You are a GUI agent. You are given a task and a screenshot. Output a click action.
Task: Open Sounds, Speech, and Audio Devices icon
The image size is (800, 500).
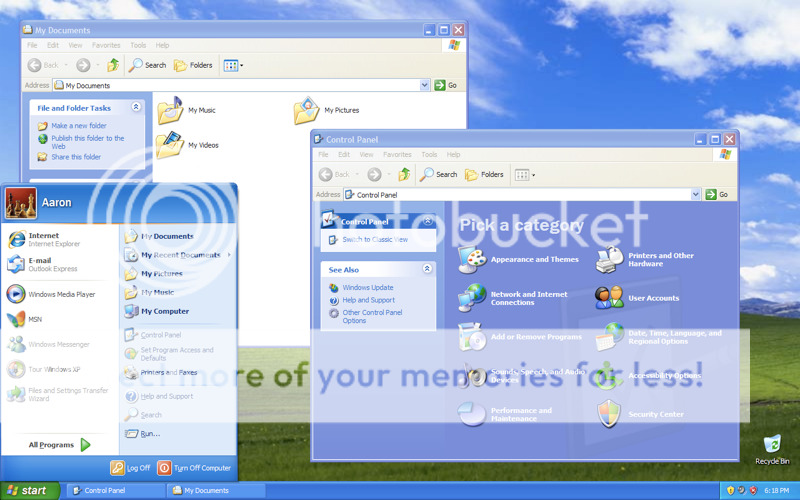(x=472, y=376)
